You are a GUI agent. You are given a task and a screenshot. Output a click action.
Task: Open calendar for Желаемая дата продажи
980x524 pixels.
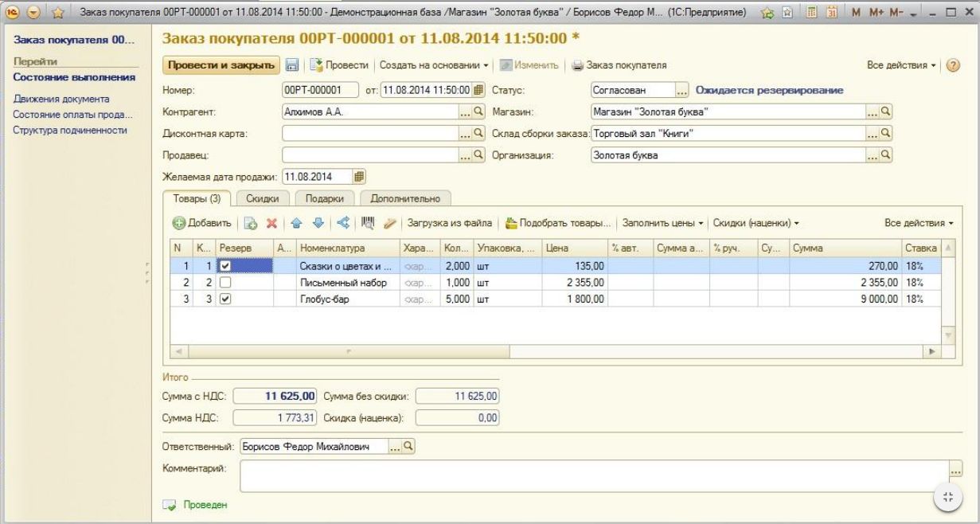pos(359,176)
